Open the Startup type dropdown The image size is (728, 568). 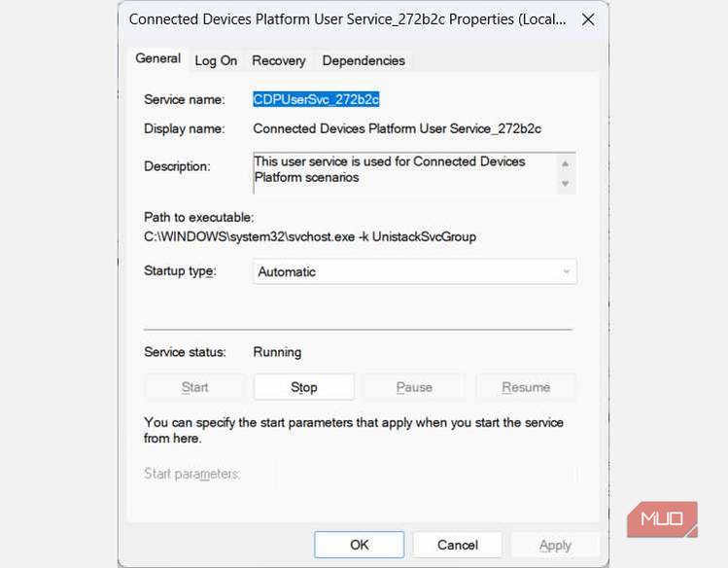coord(414,272)
